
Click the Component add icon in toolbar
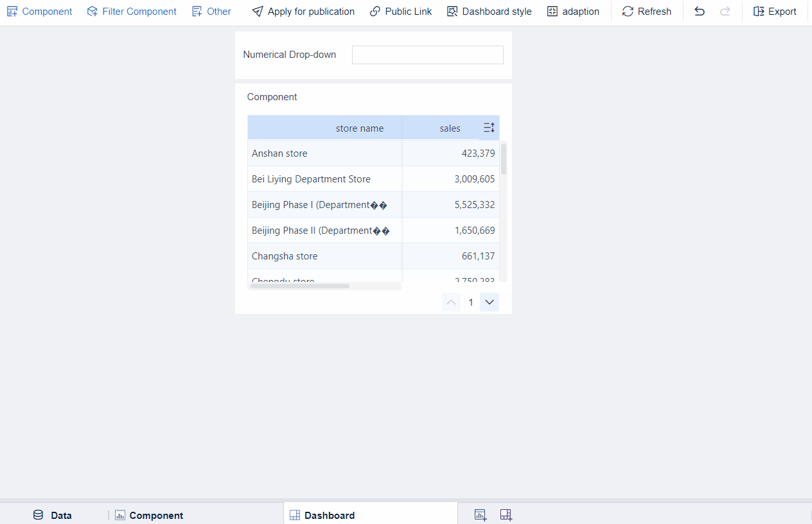pyautogui.click(x=12, y=12)
